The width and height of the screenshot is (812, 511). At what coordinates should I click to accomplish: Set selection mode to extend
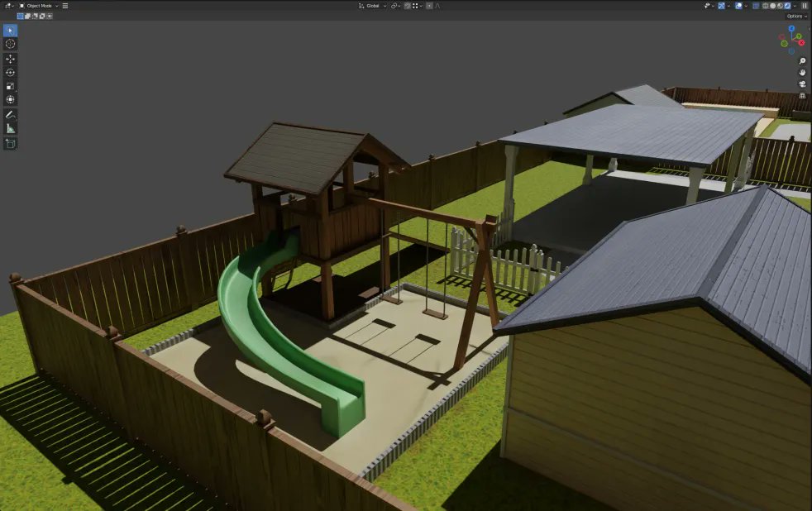(x=27, y=16)
